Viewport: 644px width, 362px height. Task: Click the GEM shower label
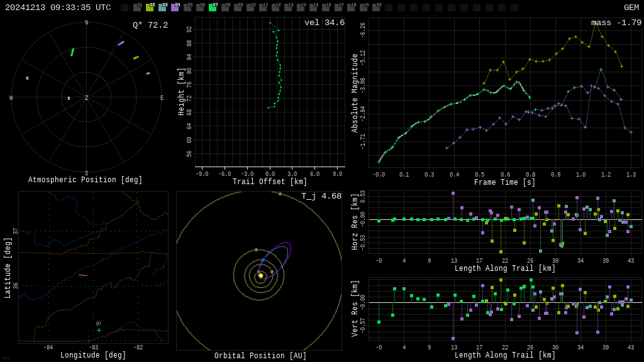[x=631, y=8]
